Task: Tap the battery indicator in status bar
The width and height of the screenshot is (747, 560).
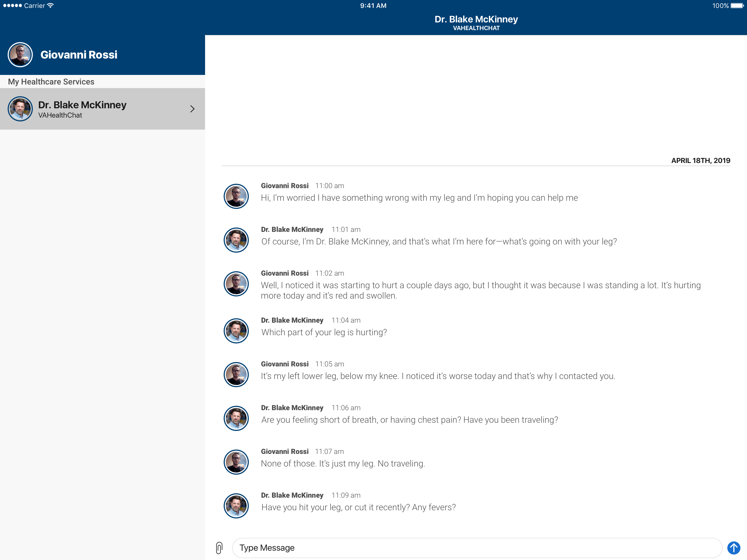Action: tap(737, 6)
